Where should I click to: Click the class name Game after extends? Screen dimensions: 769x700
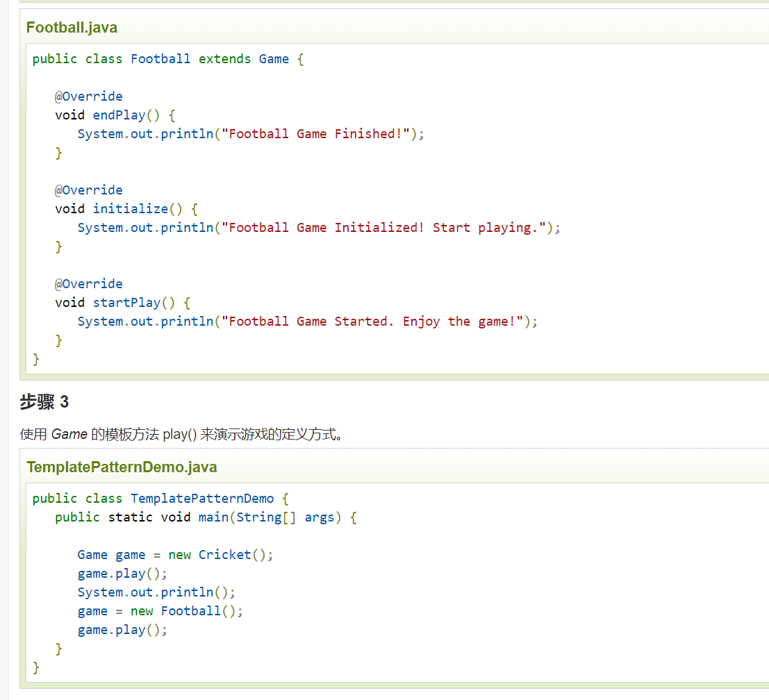click(274, 59)
